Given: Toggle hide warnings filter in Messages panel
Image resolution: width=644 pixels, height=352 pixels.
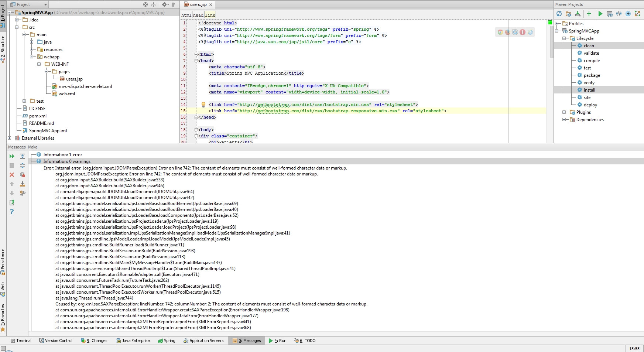Looking at the screenshot, I should coord(23,175).
